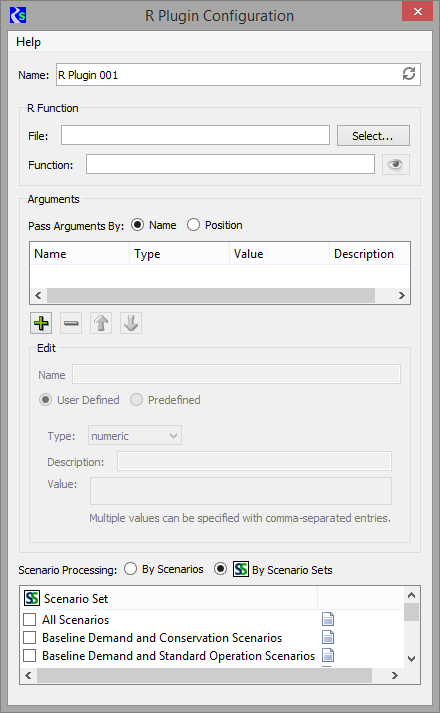Choose the By Scenarios radio option
The width and height of the screenshot is (440, 713).
(130, 569)
